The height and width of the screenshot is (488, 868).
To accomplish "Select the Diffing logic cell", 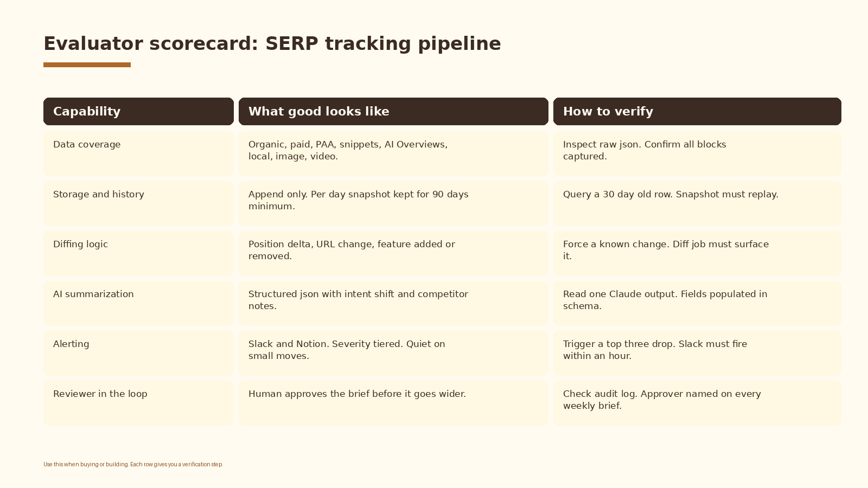I will pyautogui.click(x=138, y=253).
